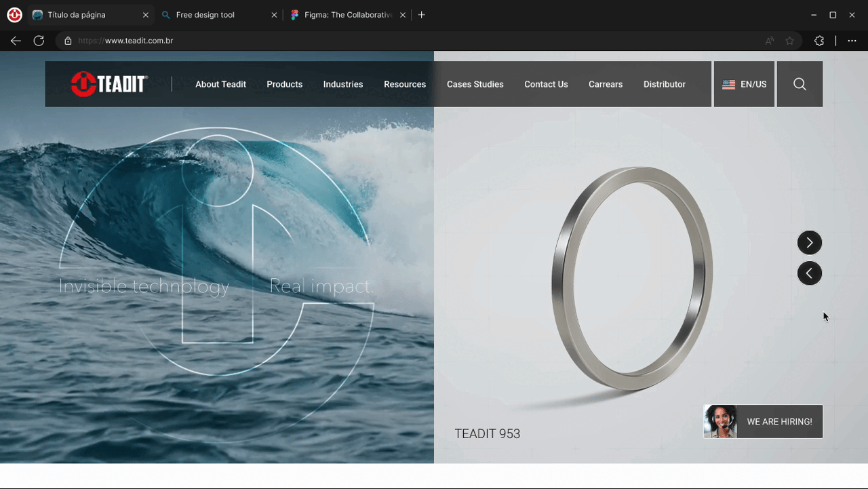The image size is (868, 489).
Task: Switch to Figma: The Collaborative tab
Action: [x=348, y=15]
